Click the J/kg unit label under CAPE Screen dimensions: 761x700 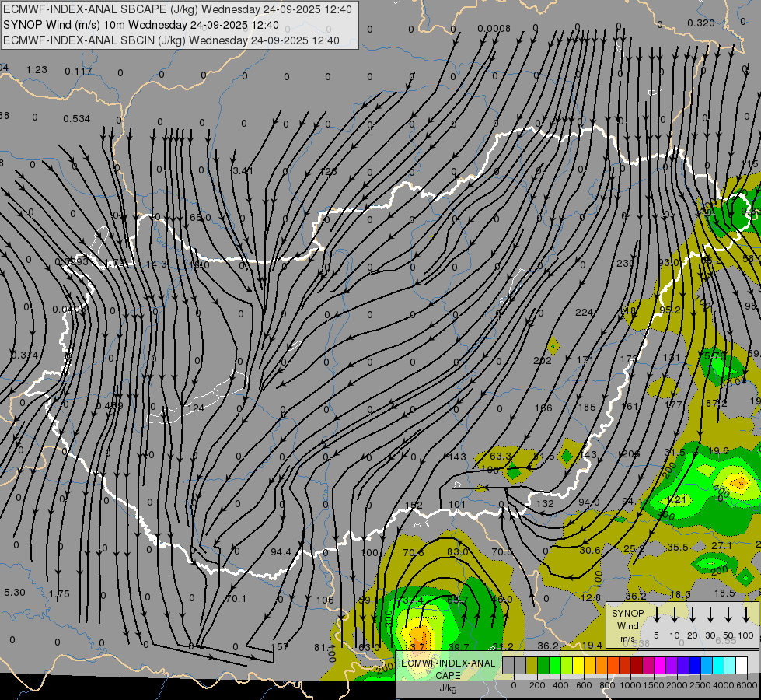448,688
